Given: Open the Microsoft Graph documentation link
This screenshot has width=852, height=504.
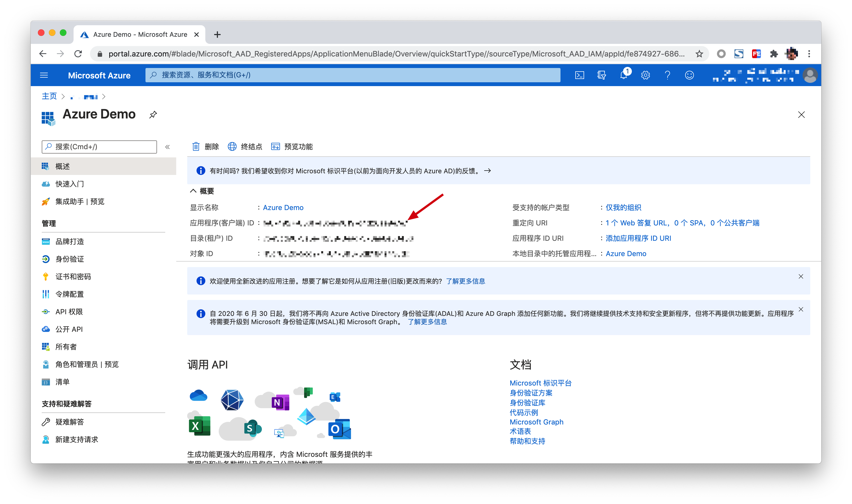Looking at the screenshot, I should tap(536, 422).
